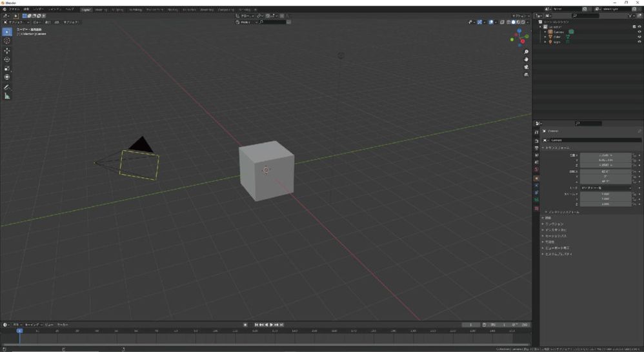Open the rotation mode dropdown

pyautogui.click(x=605, y=188)
